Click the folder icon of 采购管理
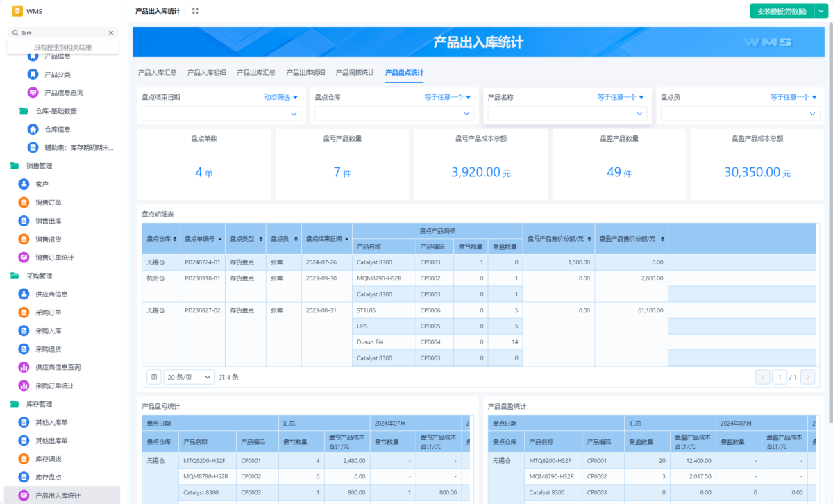 (x=15, y=276)
